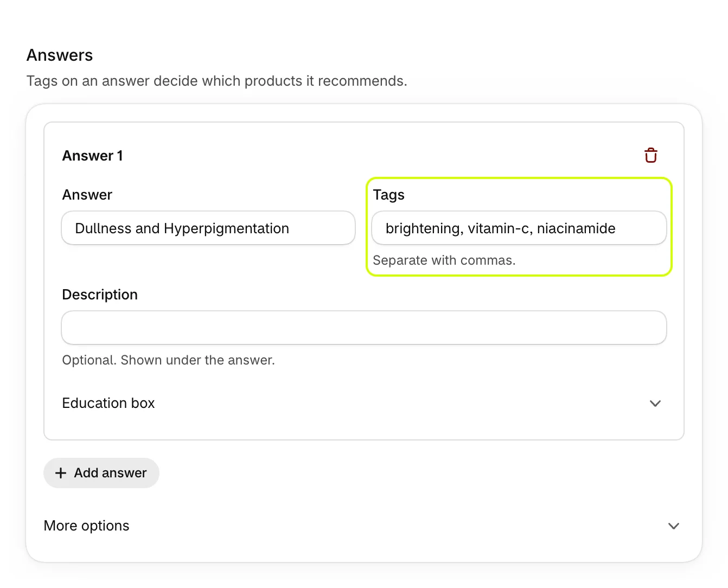Click the 'Separate with commas.' hint text
The width and height of the screenshot is (728, 588).
point(444,260)
